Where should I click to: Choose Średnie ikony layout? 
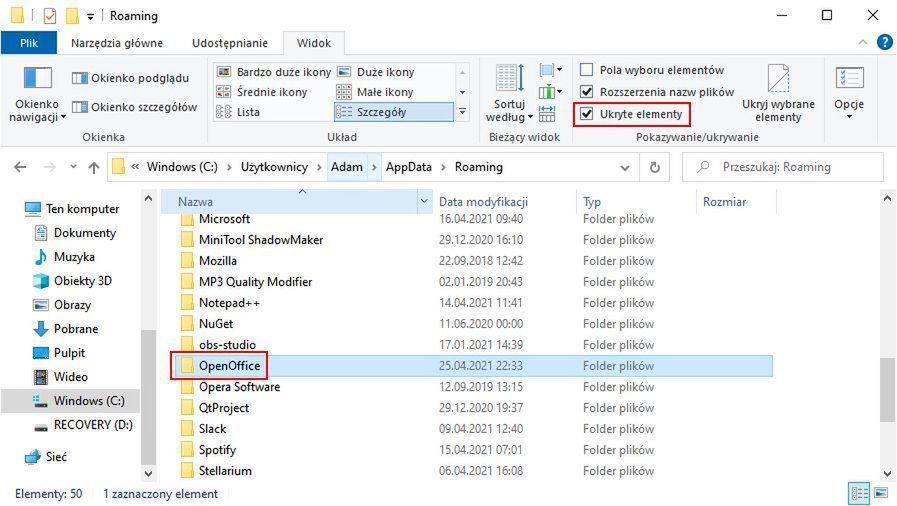(262, 92)
